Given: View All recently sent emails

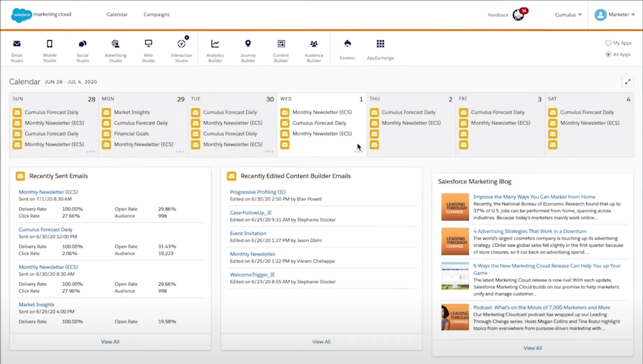Looking at the screenshot, I should click(x=110, y=341).
